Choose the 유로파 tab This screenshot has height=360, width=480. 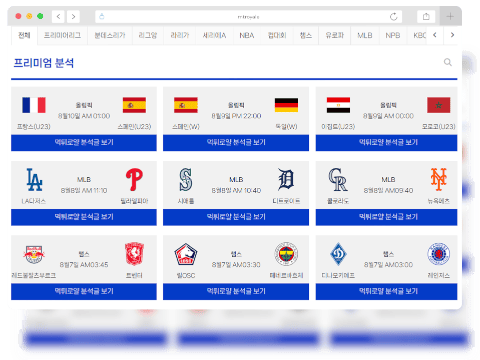(x=334, y=35)
